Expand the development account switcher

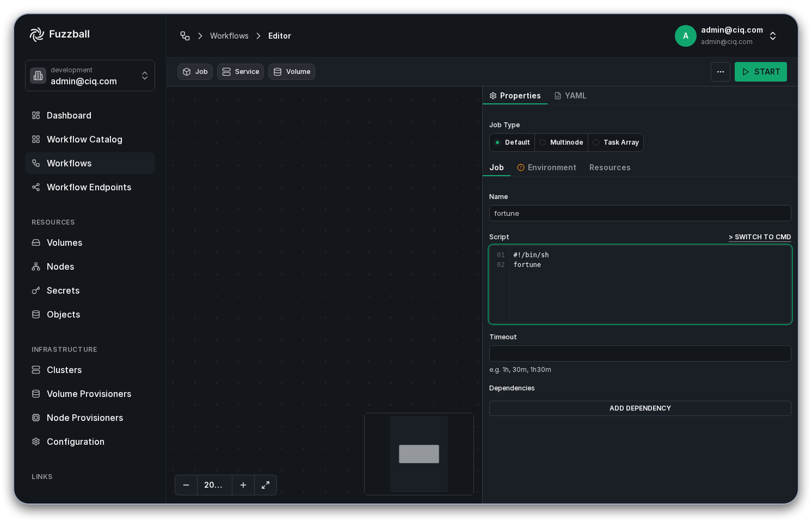tap(90, 76)
